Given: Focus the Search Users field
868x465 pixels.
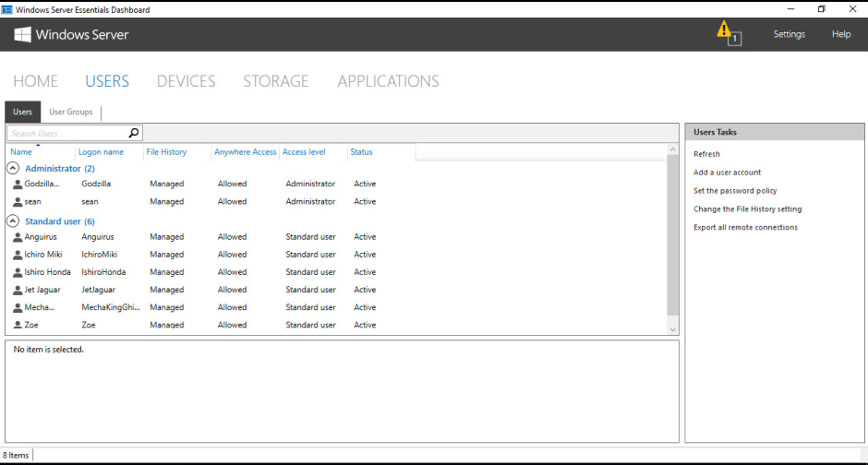Looking at the screenshot, I should (x=67, y=133).
